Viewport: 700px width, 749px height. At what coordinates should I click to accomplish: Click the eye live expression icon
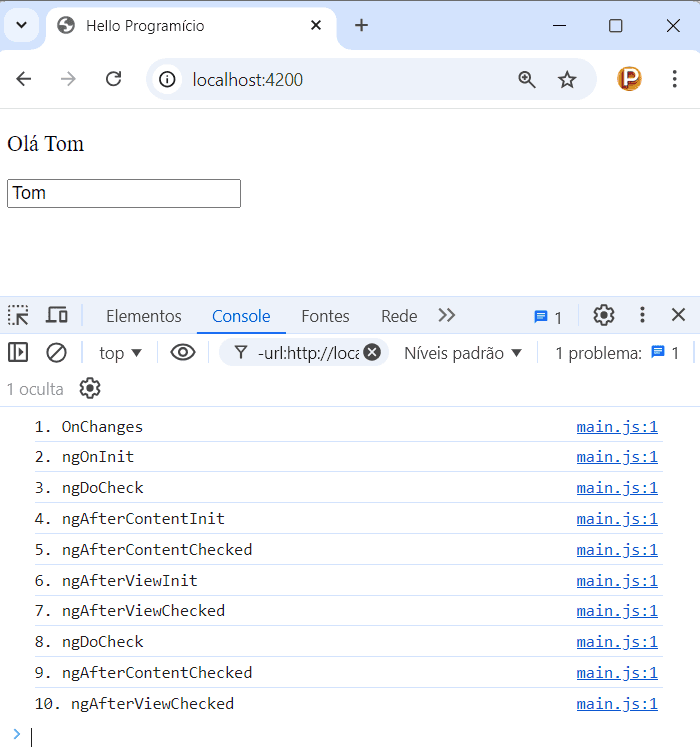182,353
